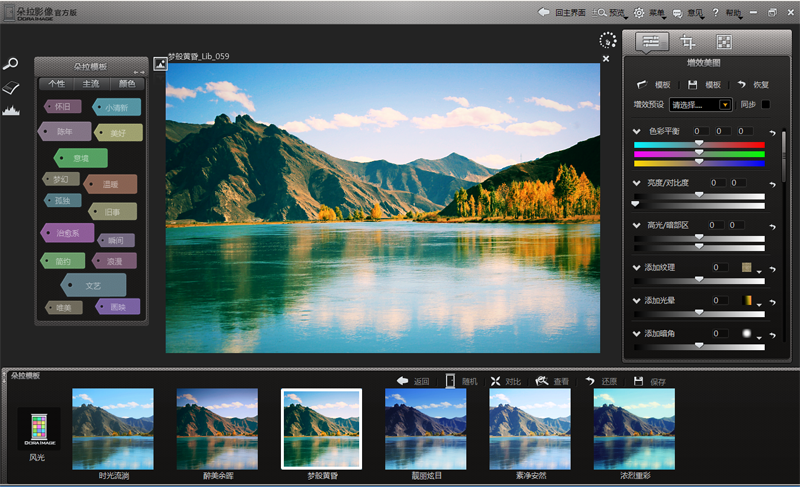Screen dimensions: 800x487
Task: Toggle the 同步 sync checkbox
Action: point(766,104)
